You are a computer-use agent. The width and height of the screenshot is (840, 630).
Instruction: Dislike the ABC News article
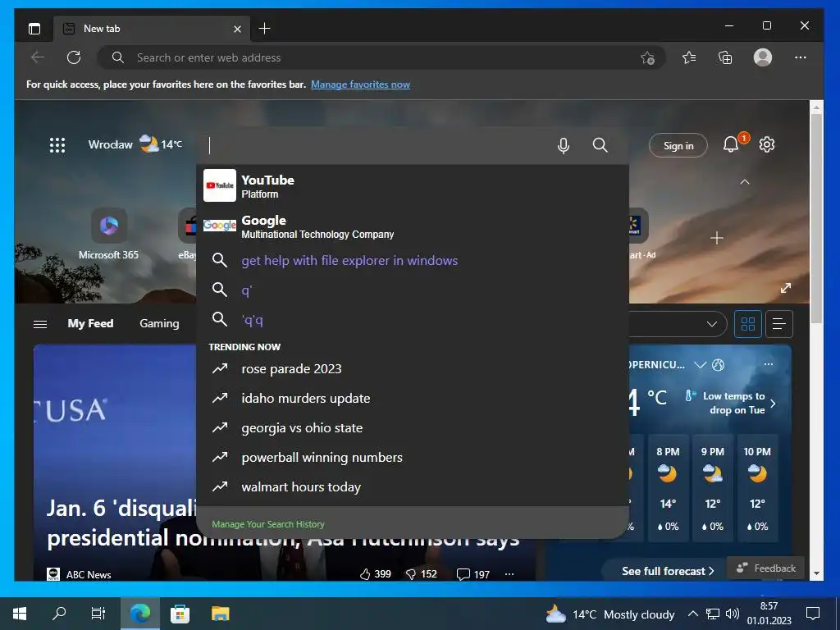pos(422,574)
